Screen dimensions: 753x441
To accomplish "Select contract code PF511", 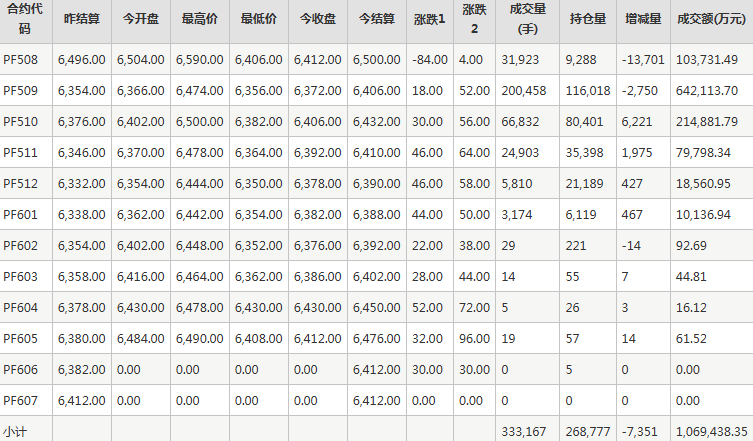I will click(20, 152).
